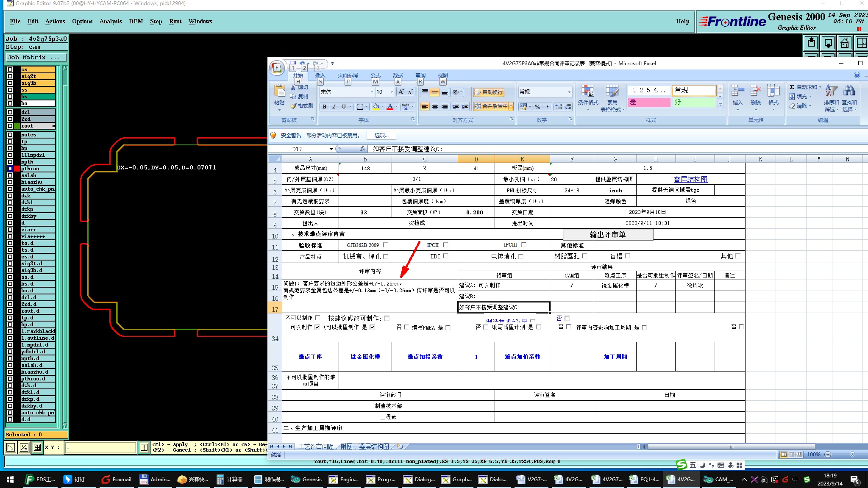Open the font name 宋体 dropdown
This screenshot has width=868, height=488.
coord(372,92)
